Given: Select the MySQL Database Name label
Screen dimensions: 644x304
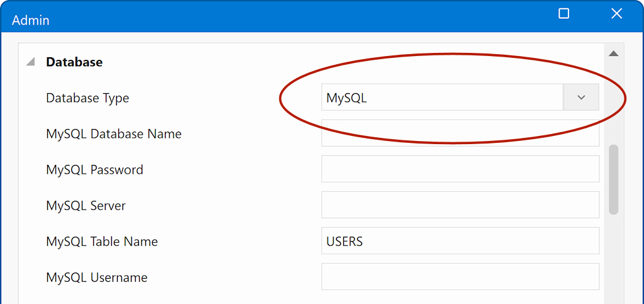Looking at the screenshot, I should (x=114, y=134).
